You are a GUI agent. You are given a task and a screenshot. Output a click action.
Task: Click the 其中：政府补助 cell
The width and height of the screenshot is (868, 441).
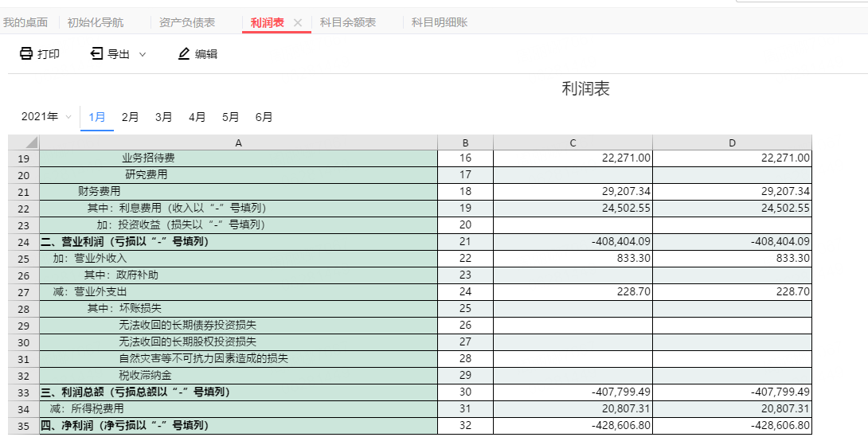point(239,275)
